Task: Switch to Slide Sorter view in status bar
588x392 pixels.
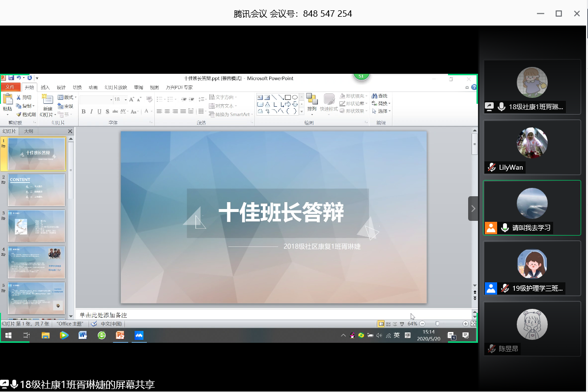Action: 388,324
